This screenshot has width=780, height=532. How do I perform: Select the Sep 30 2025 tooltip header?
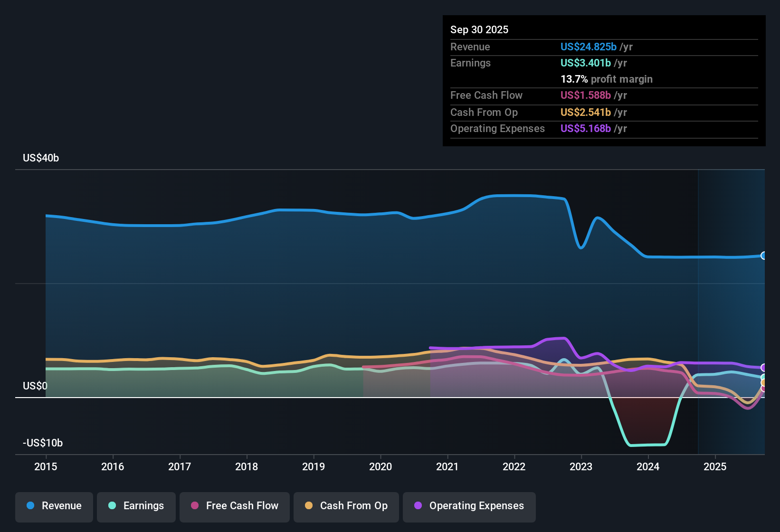pyautogui.click(x=479, y=29)
